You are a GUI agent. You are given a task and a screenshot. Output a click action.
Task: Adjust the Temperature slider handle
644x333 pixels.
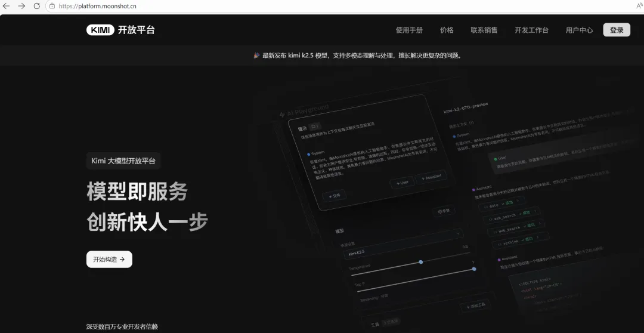click(420, 261)
